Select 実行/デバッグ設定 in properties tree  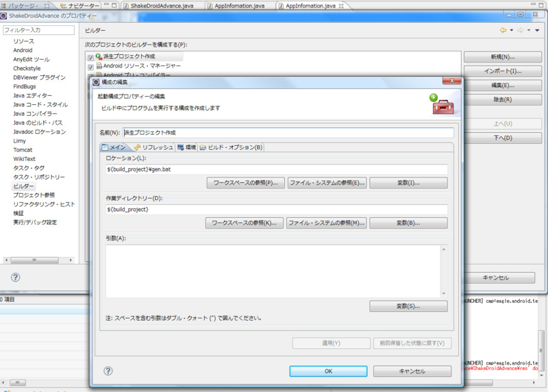35,223
